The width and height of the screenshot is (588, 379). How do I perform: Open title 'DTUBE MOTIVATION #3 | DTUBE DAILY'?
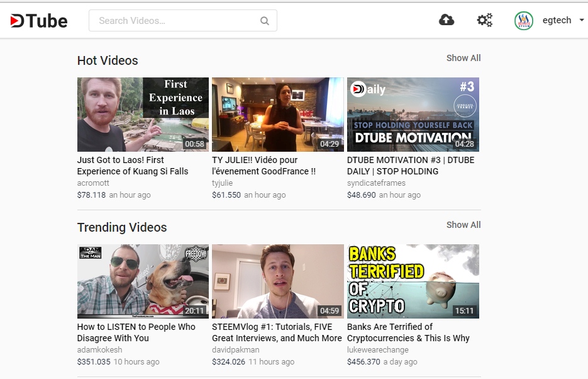411,166
